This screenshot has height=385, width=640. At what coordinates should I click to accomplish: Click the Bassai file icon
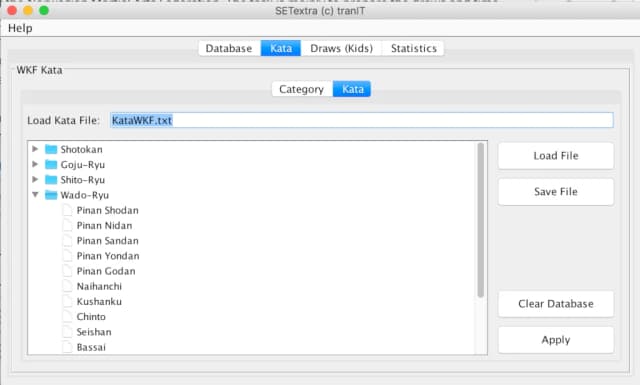pos(67,347)
